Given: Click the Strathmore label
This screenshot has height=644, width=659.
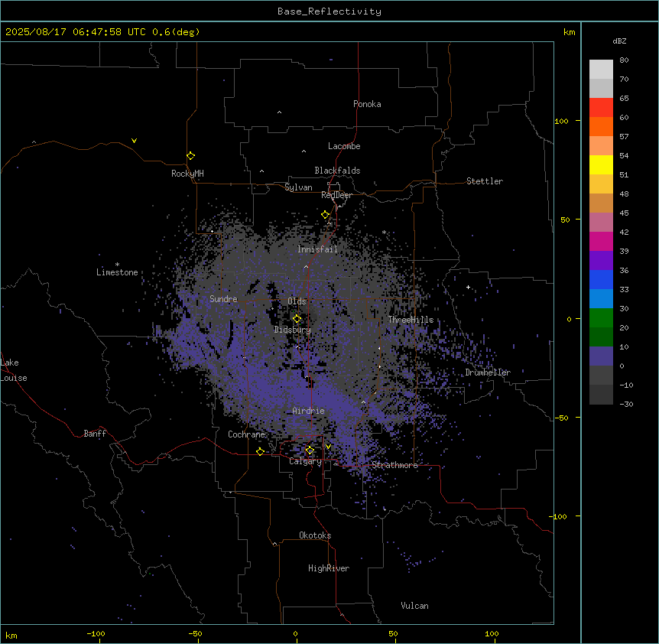Looking at the screenshot, I should click(x=394, y=465).
